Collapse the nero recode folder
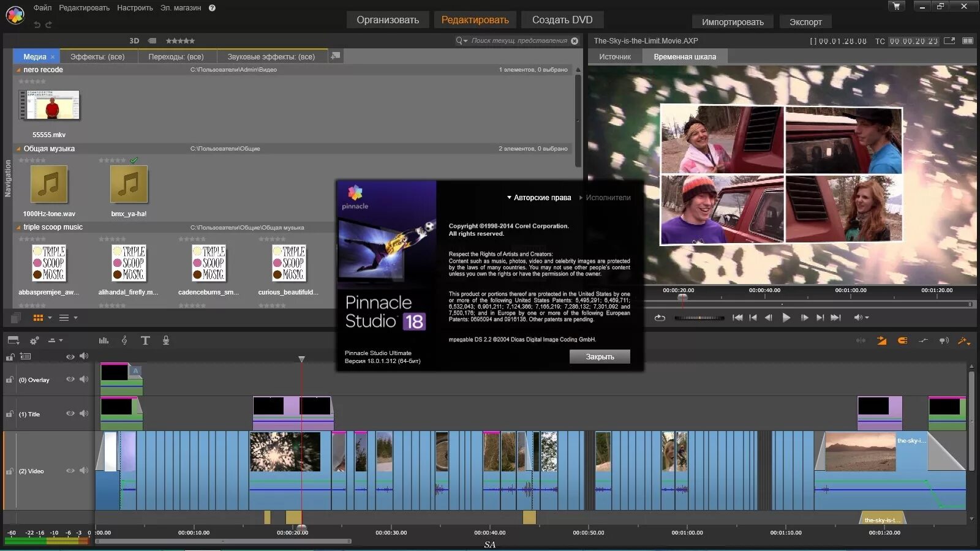The image size is (980, 551). click(18, 70)
